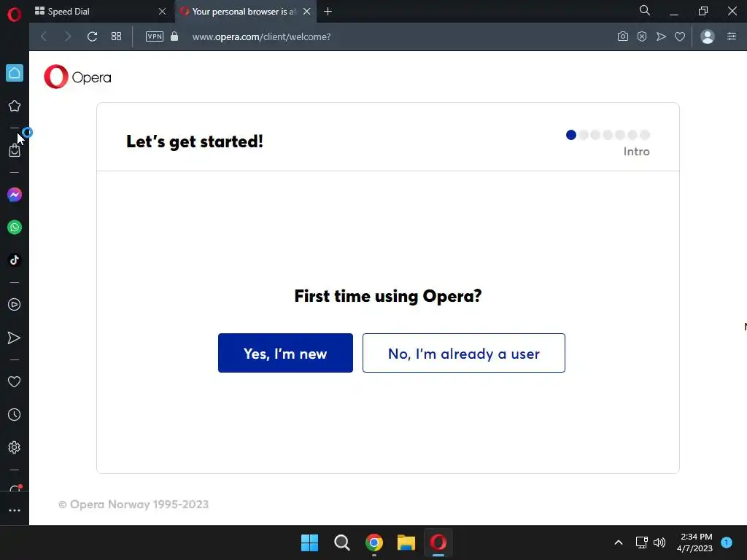Viewport: 747px width, 560px height.
Task: Close the 'Your personal browser' tab
Action: [307, 12]
